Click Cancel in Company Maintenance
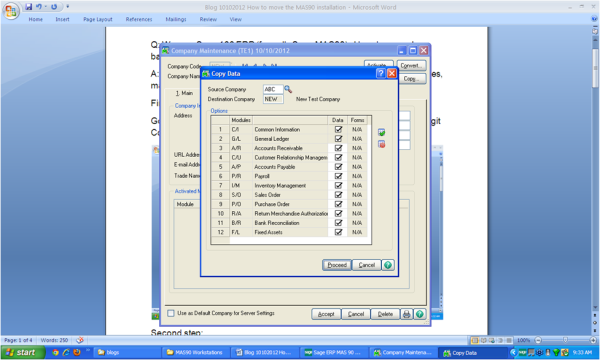Screen dimensions: 600x360 (x=356, y=314)
